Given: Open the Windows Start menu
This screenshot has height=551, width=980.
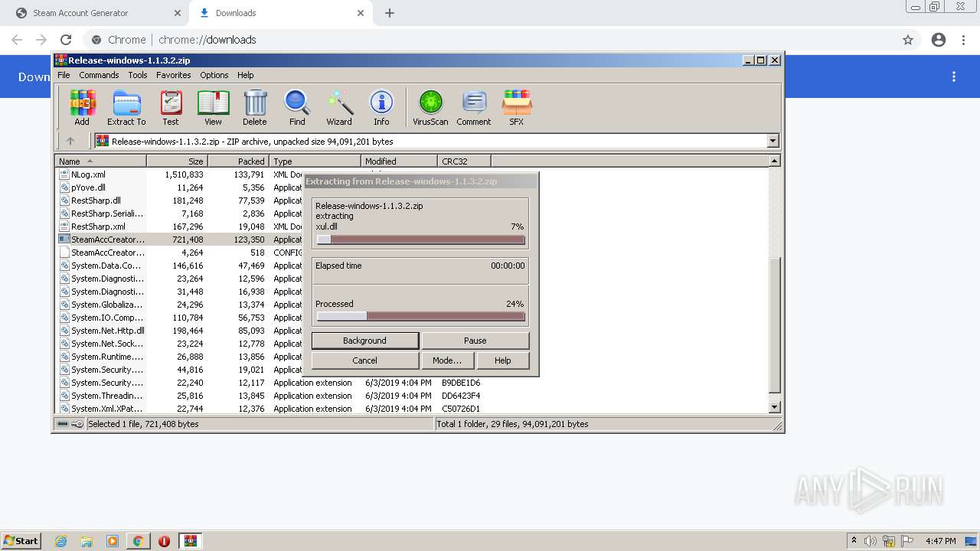Looking at the screenshot, I should pos(21,541).
